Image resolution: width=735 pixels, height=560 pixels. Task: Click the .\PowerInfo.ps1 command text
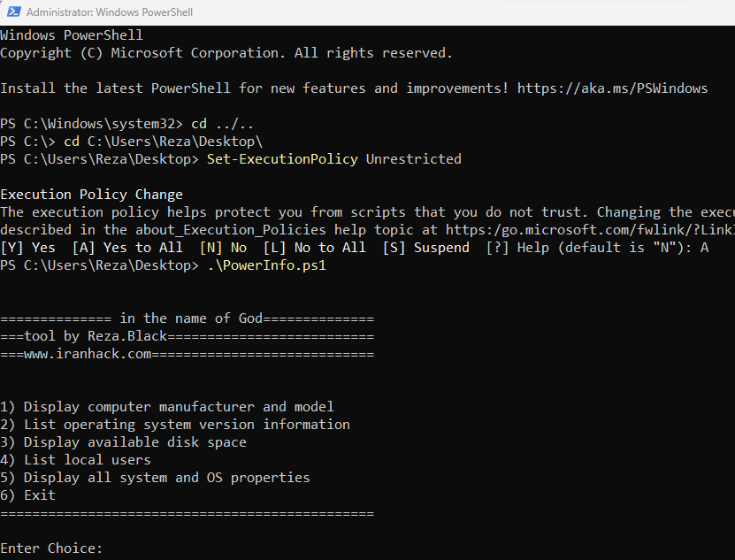(x=267, y=265)
